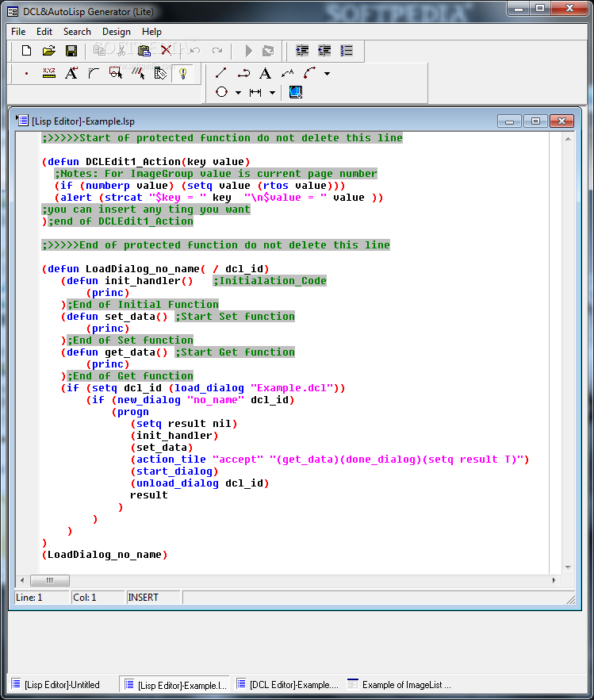This screenshot has height=700, width=594.
Task: Open the Dimension tool dropdown arrow
Action: click(x=273, y=93)
